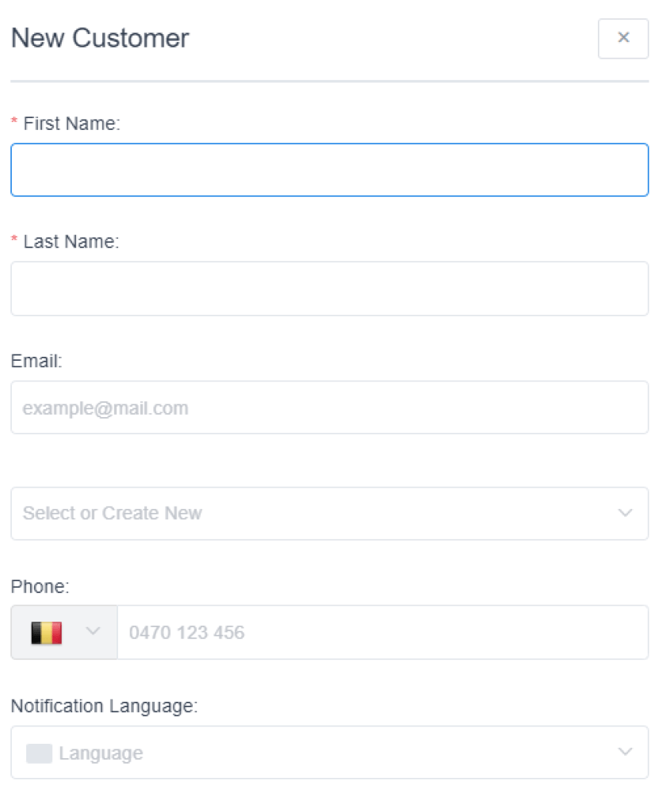Click the New Customer heading
The image size is (670, 812).
(101, 38)
